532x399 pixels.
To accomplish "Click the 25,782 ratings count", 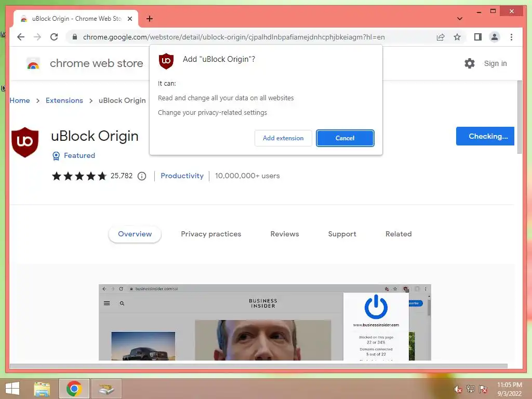I will [x=122, y=176].
